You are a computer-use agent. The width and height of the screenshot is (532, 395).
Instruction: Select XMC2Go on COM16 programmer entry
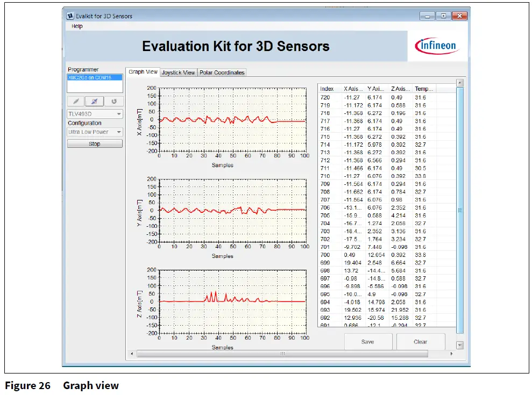coord(95,77)
